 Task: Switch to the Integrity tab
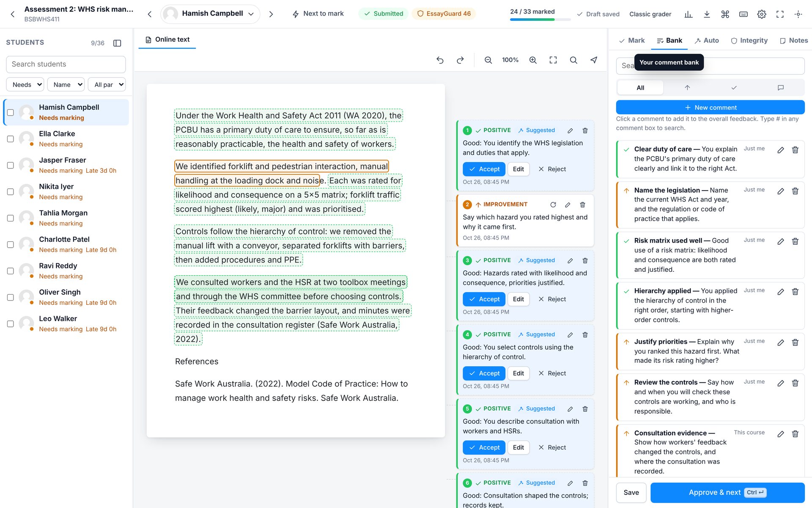749,41
